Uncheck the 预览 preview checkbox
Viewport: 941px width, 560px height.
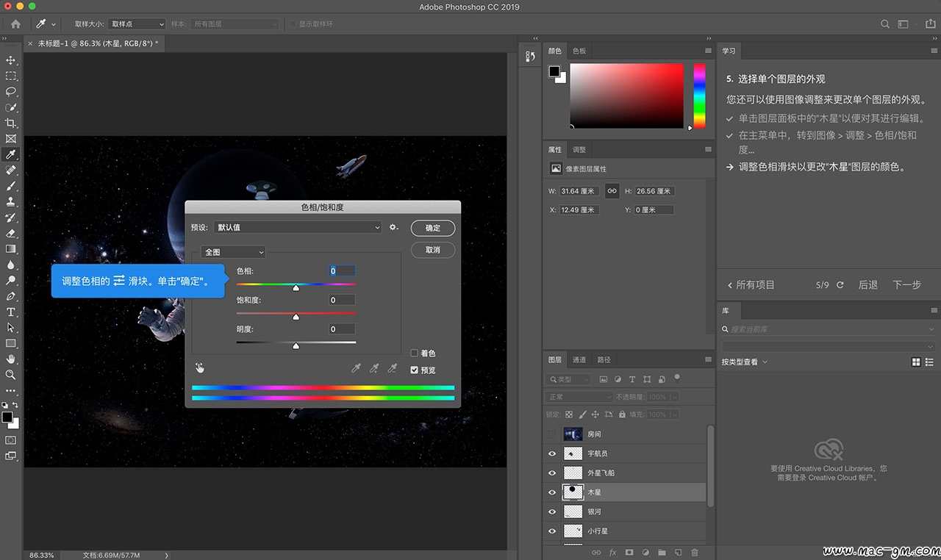click(x=414, y=370)
